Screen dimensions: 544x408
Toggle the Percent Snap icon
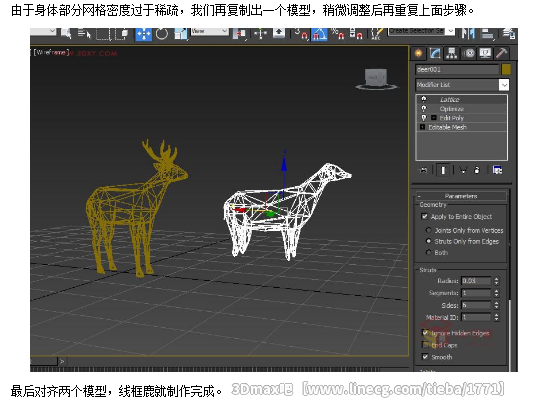click(338, 34)
